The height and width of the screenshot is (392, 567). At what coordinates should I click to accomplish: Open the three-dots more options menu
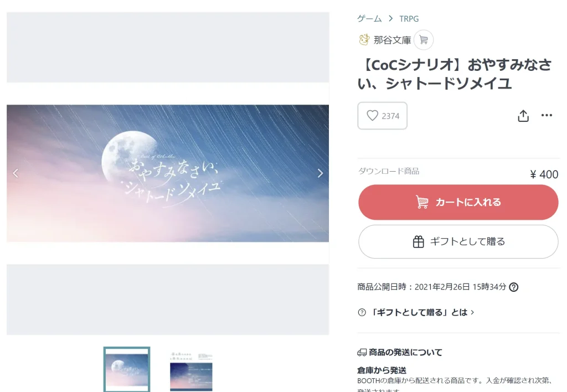click(x=547, y=115)
